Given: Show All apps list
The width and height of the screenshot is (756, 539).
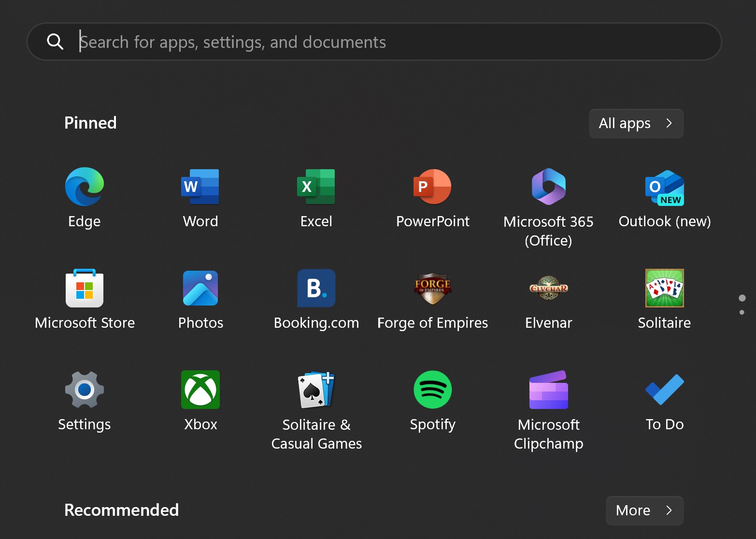Looking at the screenshot, I should tap(636, 123).
